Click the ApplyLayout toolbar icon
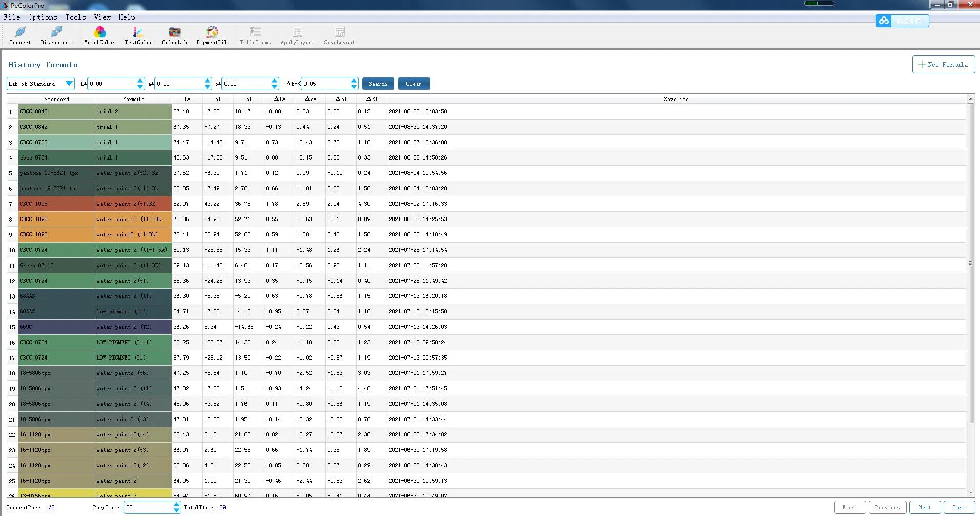 coord(297,35)
